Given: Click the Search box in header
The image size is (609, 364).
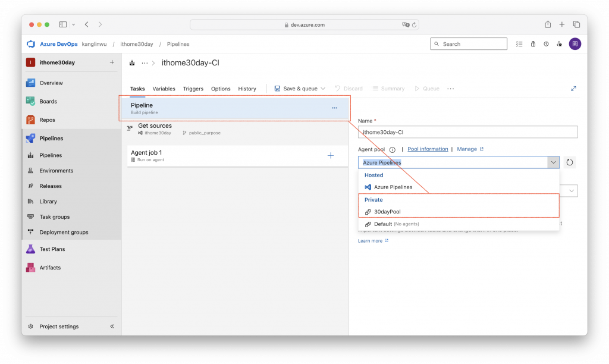Looking at the screenshot, I should click(x=469, y=44).
